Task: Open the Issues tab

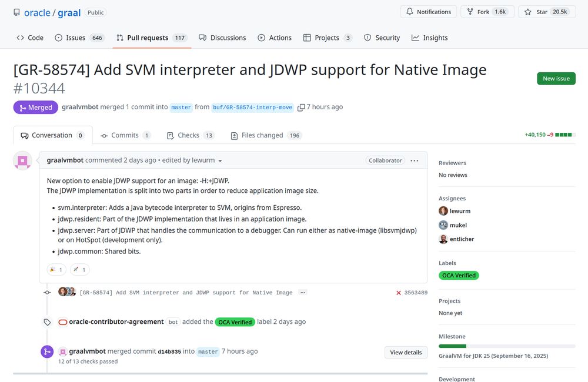Action: pos(79,38)
